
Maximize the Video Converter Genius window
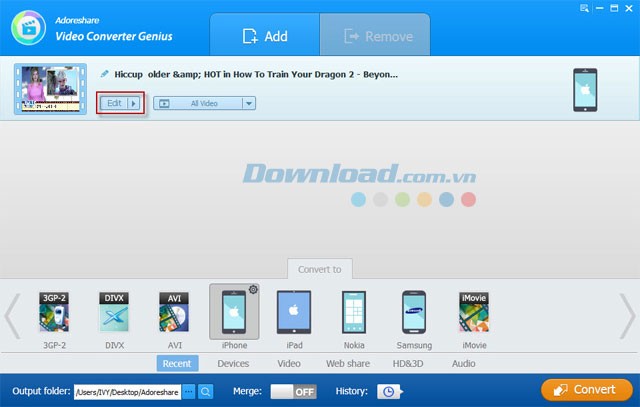tap(614, 8)
